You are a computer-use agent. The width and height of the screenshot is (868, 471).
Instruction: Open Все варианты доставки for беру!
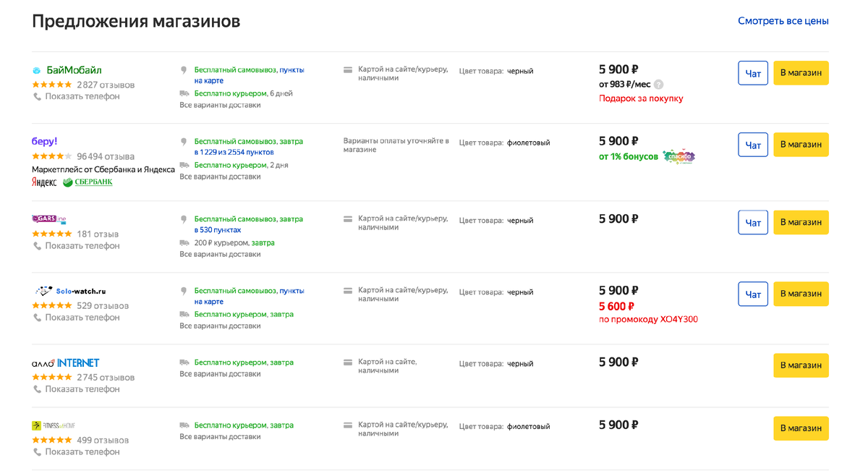(x=220, y=177)
